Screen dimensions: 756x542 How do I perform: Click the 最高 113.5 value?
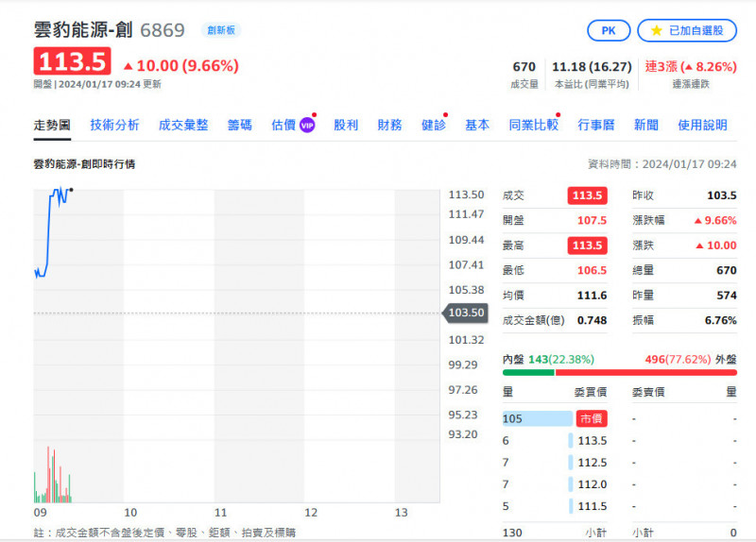[x=587, y=246]
